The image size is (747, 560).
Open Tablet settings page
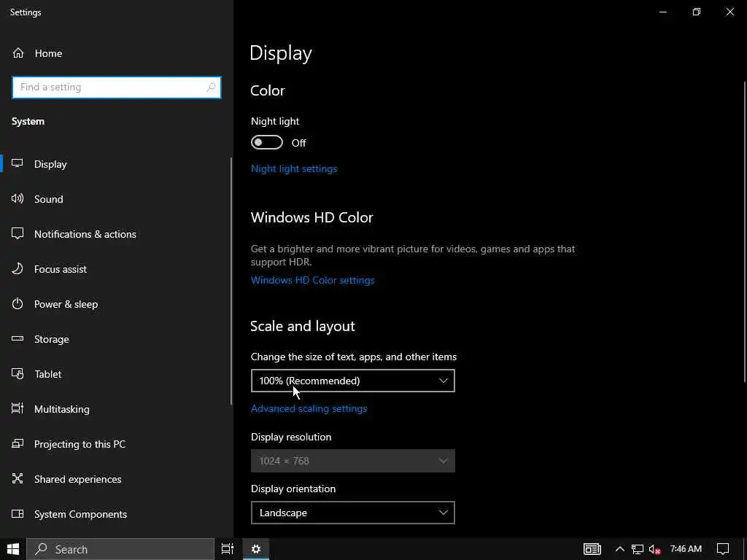pos(116,374)
